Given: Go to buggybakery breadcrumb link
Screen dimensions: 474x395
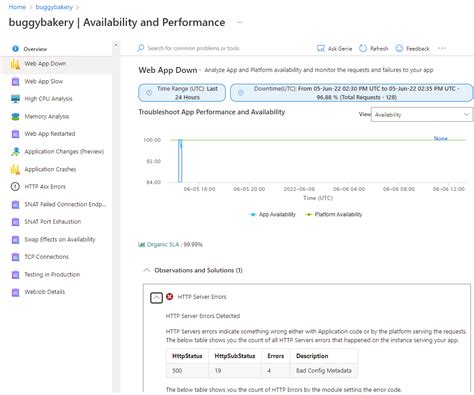Looking at the screenshot, I should (54, 7).
